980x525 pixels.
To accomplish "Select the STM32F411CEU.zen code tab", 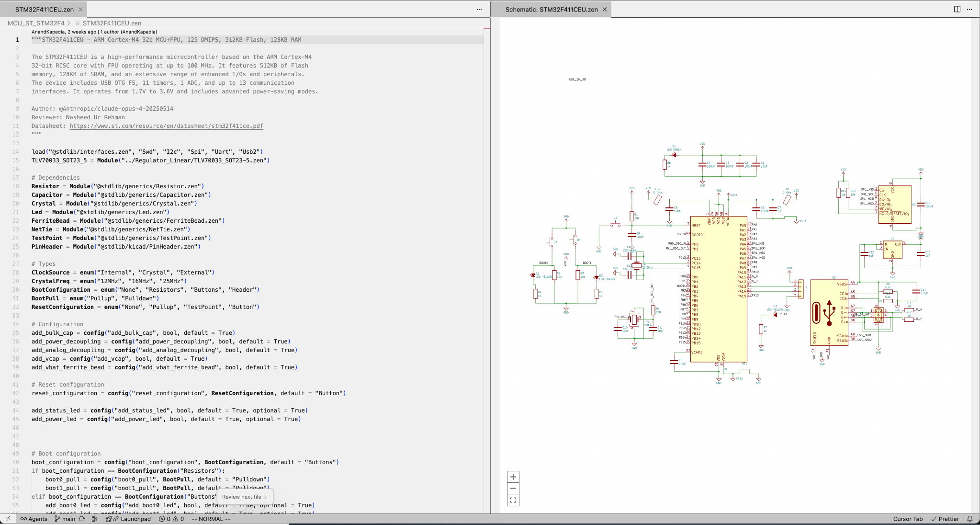I will pos(44,9).
